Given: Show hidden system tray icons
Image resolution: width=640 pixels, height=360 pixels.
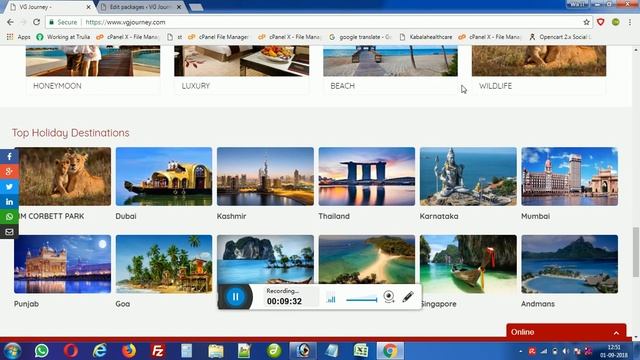Looking at the screenshot, I should coord(520,351).
